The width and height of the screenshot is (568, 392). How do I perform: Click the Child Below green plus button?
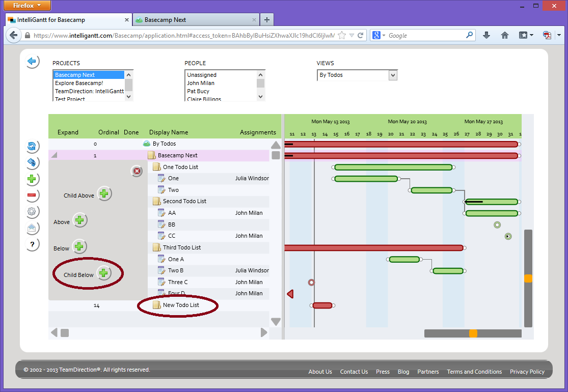coord(103,273)
